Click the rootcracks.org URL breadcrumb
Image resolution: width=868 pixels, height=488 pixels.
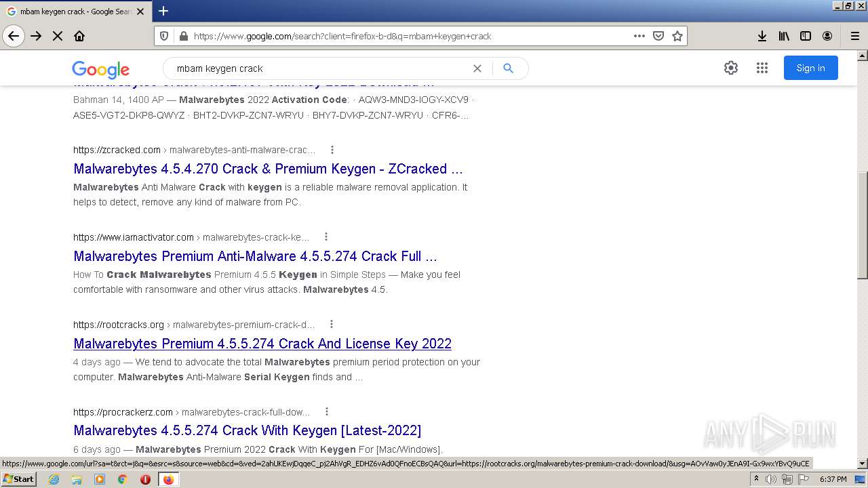tap(194, 325)
